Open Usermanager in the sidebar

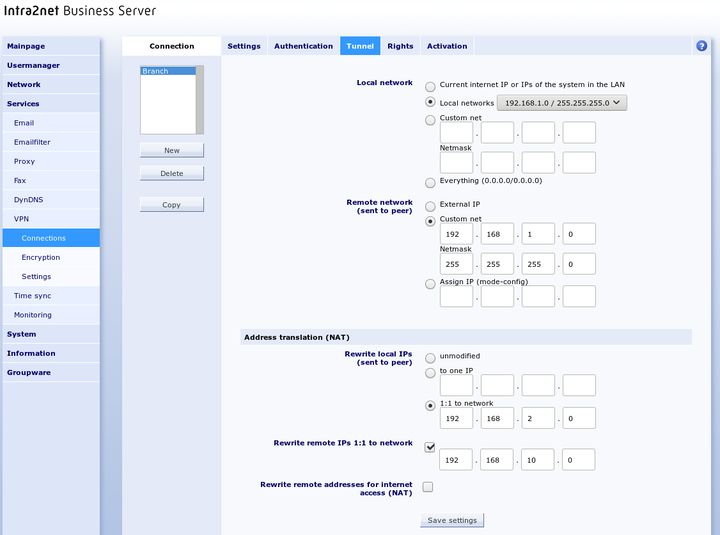pos(51,65)
